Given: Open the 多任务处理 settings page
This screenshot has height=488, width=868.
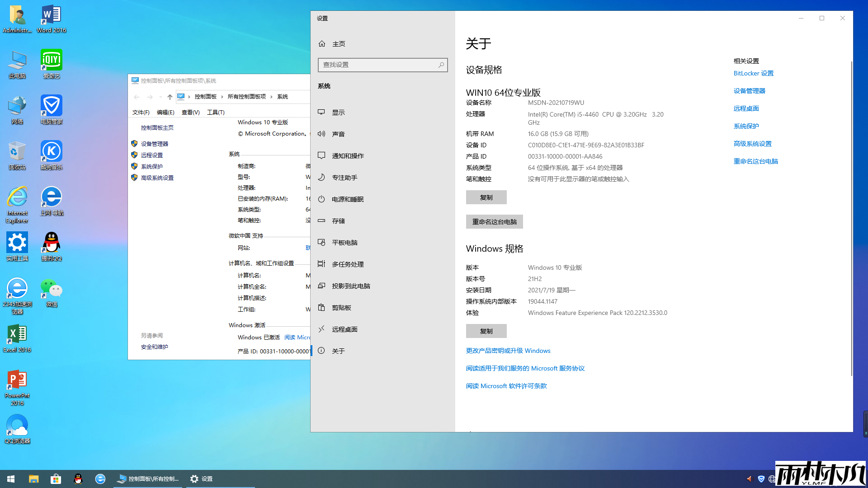Looking at the screenshot, I should point(383,264).
